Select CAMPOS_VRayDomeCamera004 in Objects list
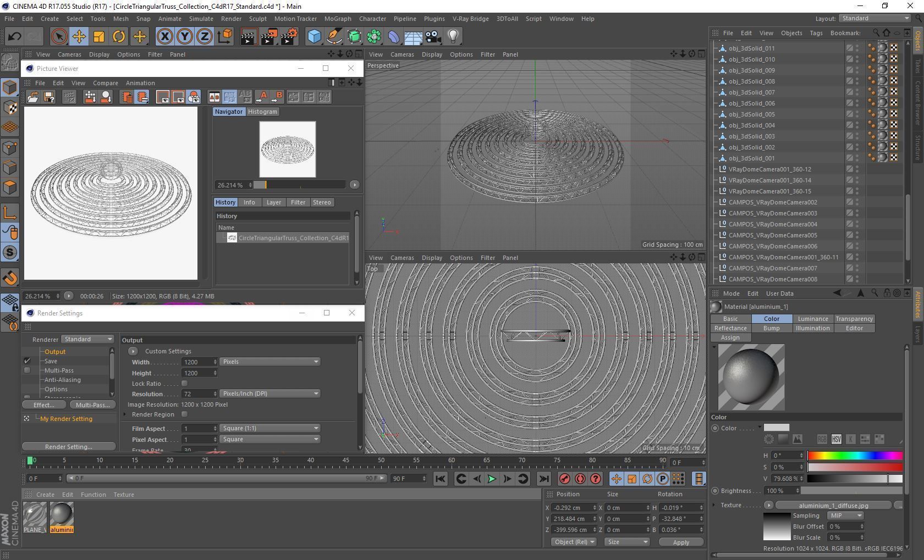 773,224
